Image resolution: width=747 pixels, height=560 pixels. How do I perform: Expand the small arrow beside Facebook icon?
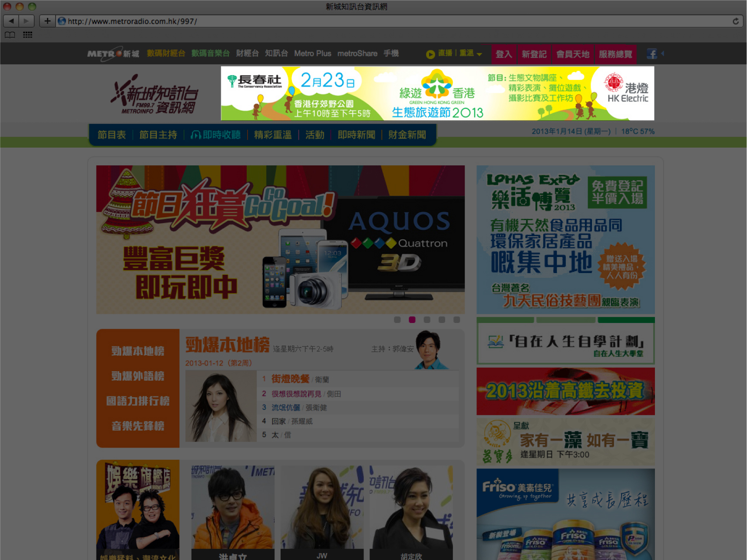pyautogui.click(x=662, y=54)
